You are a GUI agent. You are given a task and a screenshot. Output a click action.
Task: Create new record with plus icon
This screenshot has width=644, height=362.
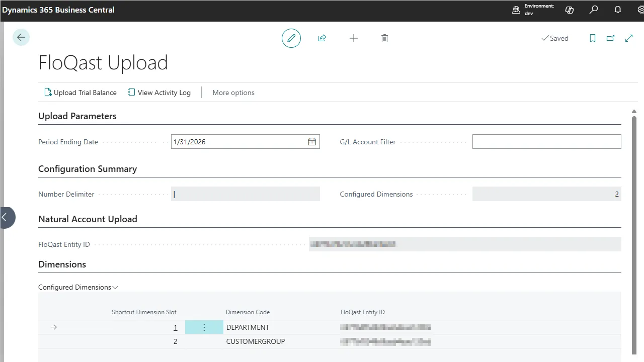354,38
